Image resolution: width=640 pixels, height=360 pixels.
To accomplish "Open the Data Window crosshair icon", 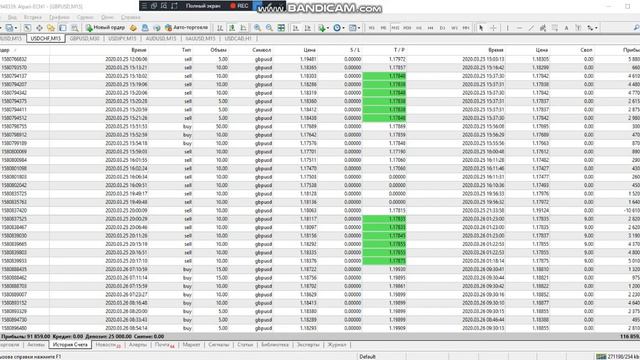I will (x=39, y=28).
